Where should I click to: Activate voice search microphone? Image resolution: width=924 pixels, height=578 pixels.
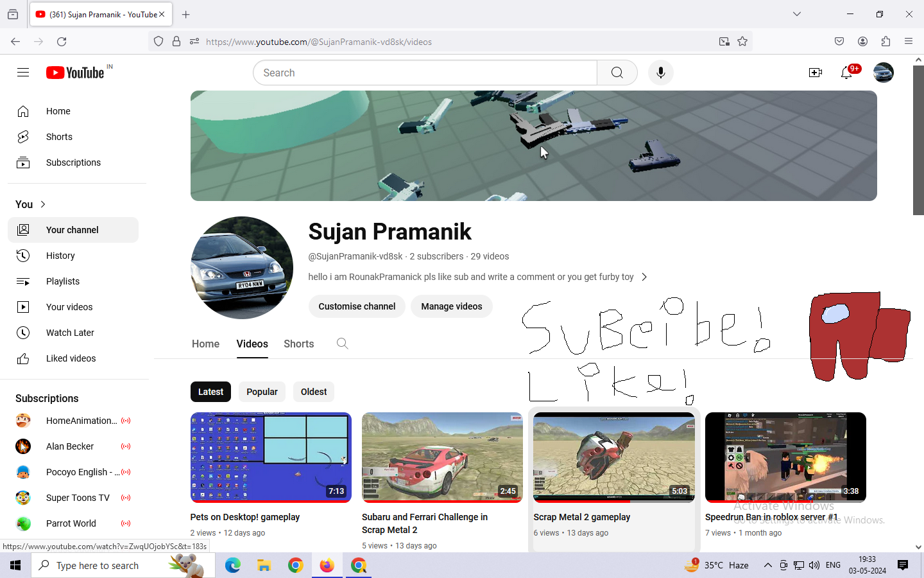coord(661,73)
